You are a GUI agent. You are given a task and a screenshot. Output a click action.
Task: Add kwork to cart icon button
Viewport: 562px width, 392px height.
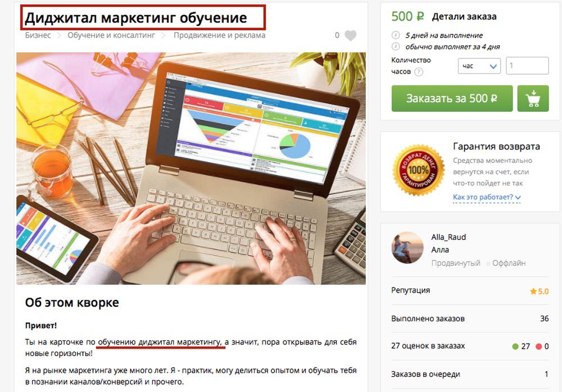[x=533, y=98]
